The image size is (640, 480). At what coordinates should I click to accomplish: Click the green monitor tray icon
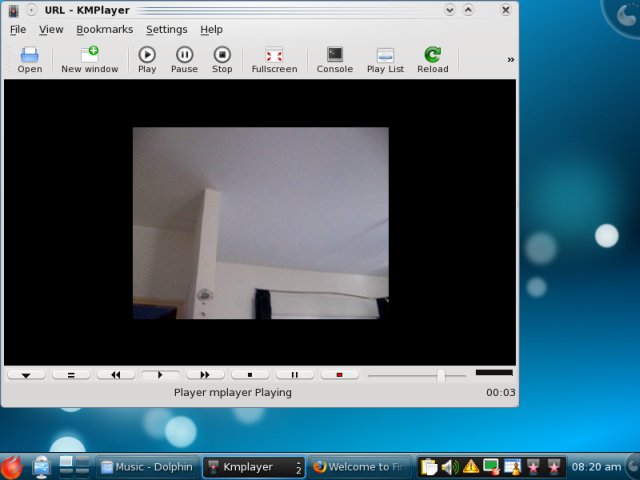[x=491, y=467]
